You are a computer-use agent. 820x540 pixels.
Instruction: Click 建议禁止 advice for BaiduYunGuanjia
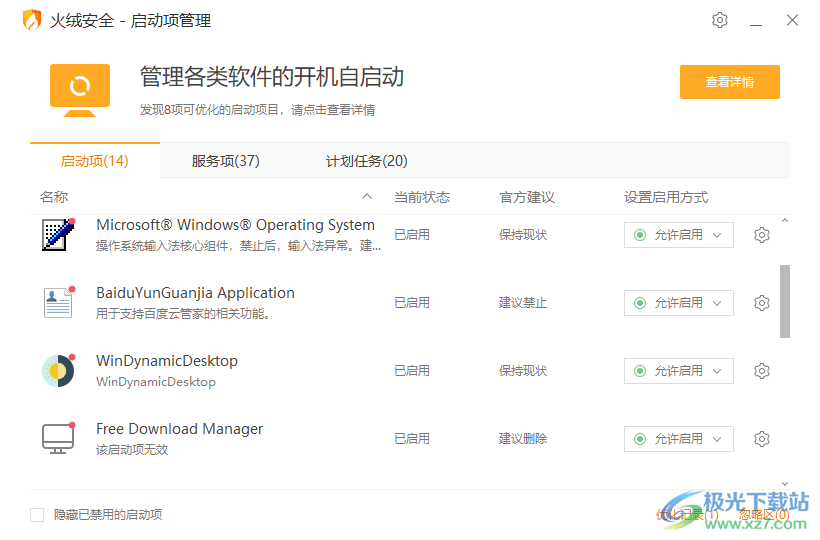point(522,303)
